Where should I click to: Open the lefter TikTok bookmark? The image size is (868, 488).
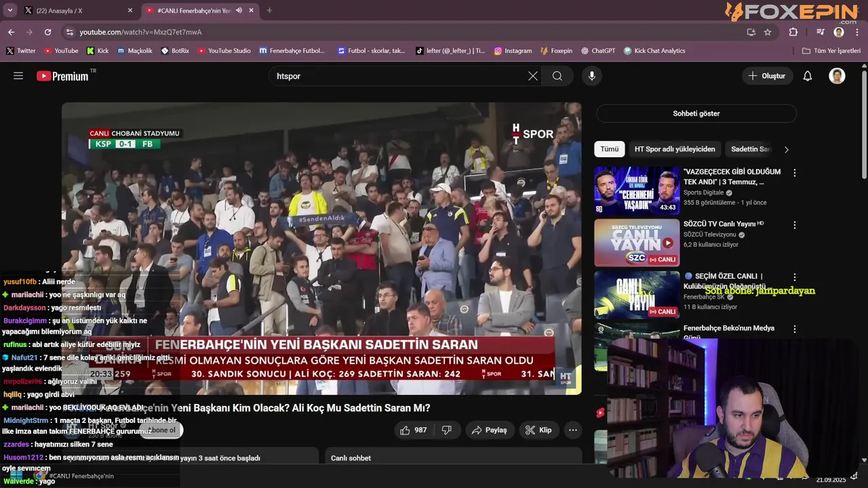pos(450,51)
